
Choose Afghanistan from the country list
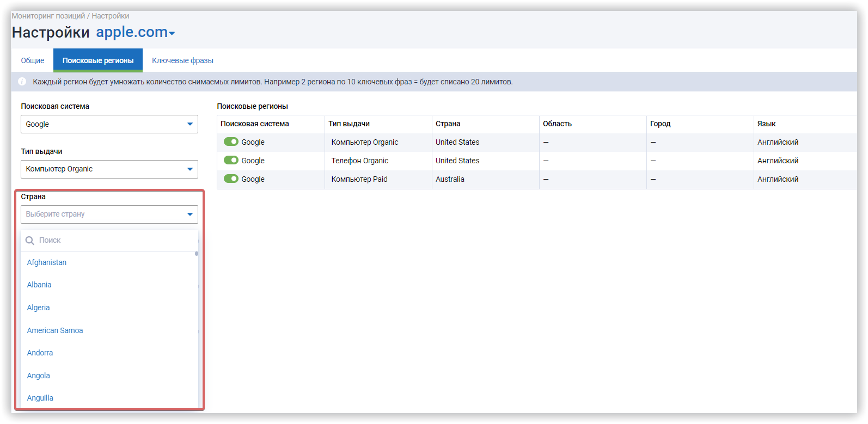tap(47, 262)
